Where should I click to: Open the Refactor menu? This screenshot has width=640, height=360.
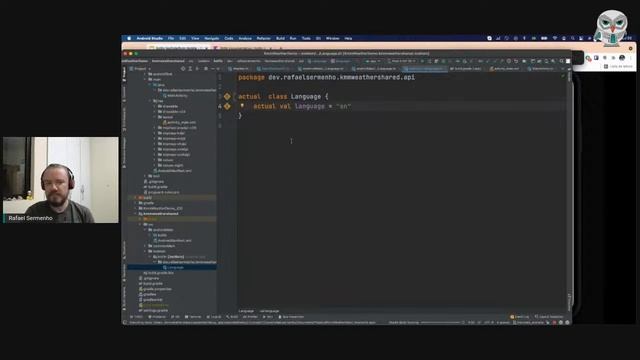(x=263, y=38)
